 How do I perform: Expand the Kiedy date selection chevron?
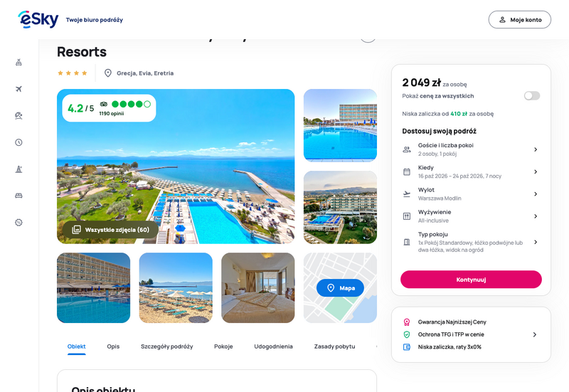click(x=536, y=171)
